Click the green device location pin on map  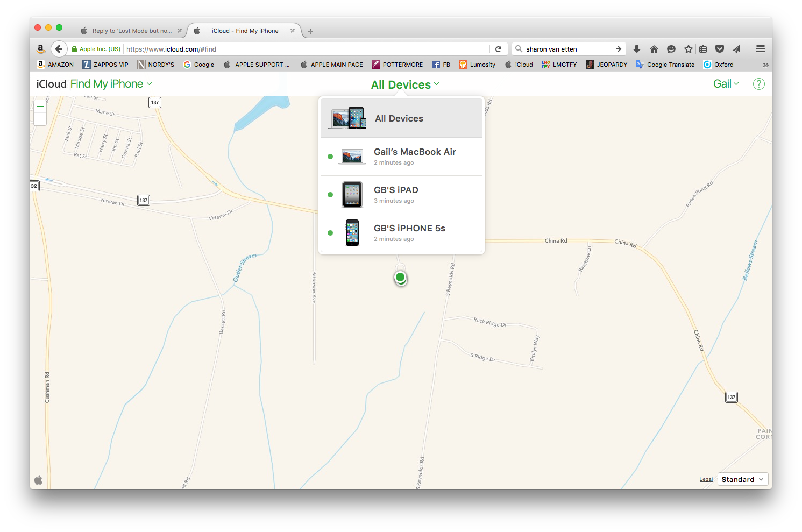(x=400, y=278)
